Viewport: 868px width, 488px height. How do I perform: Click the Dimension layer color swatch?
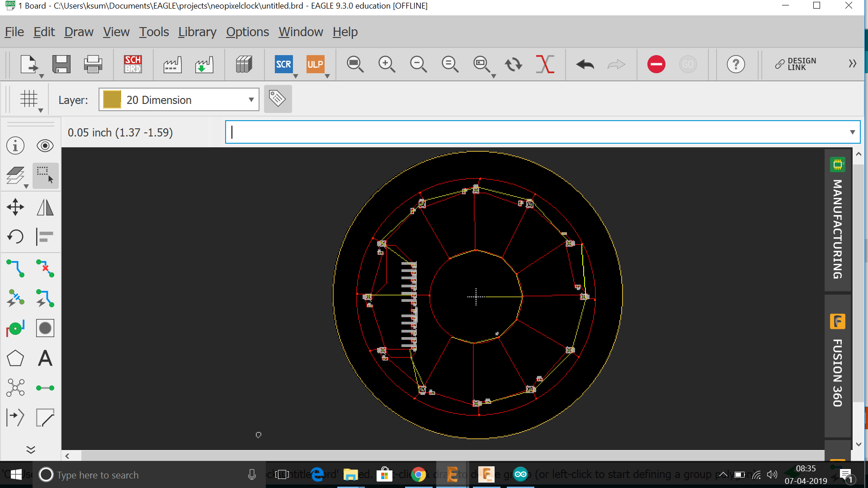pos(112,100)
